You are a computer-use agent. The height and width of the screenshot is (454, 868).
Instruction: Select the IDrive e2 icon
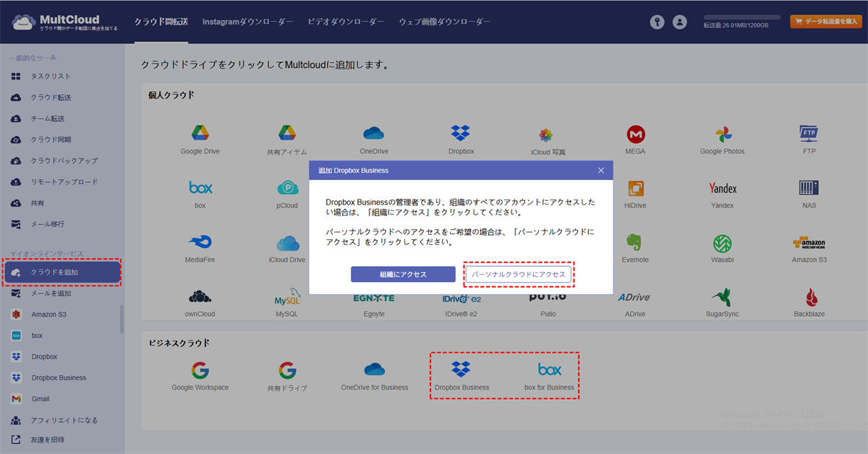[461, 298]
